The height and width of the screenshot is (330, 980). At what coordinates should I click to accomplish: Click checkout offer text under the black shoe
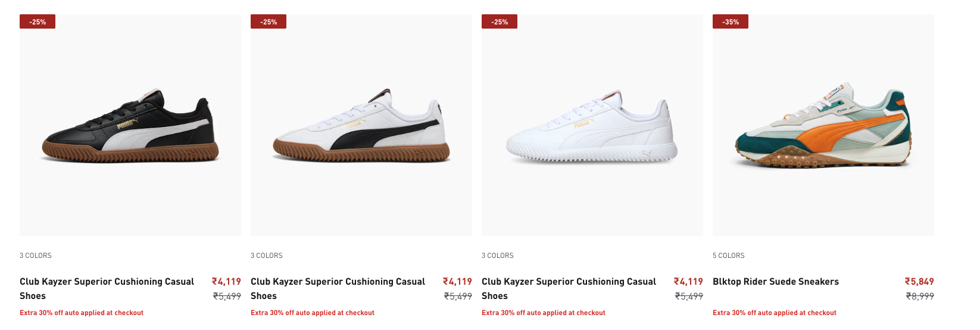(x=82, y=313)
